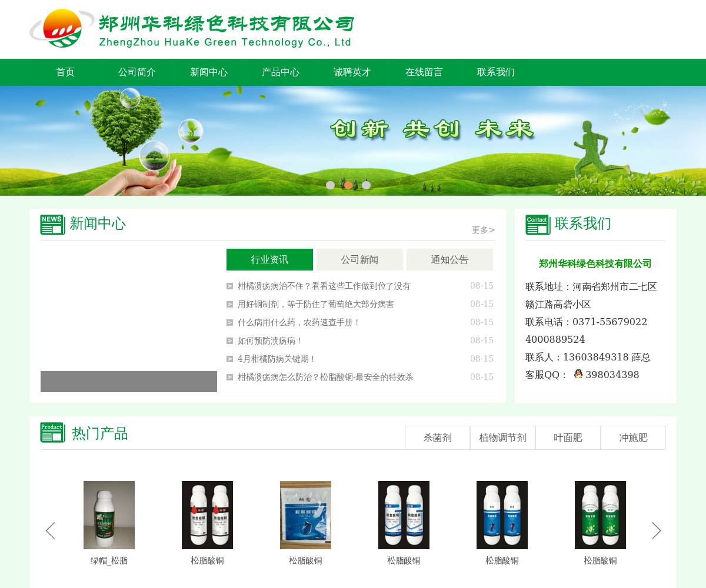This screenshot has width=706, height=588.
Task: Go to 首页 in the navigation bar
Action: (x=65, y=72)
